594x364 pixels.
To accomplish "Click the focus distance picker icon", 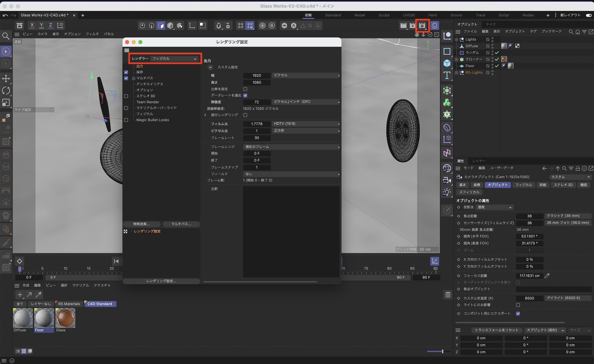I will [547, 276].
